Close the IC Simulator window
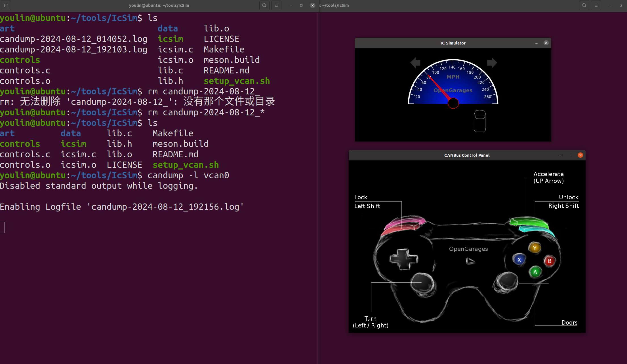Viewport: 627px width, 364px height. coord(546,43)
